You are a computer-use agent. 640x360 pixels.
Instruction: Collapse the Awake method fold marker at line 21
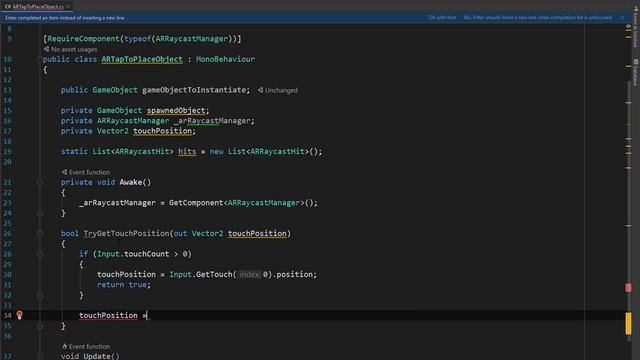(x=40, y=182)
